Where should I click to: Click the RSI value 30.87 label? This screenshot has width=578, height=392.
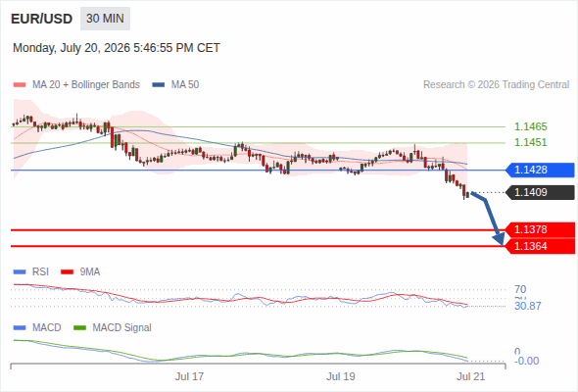[528, 306]
